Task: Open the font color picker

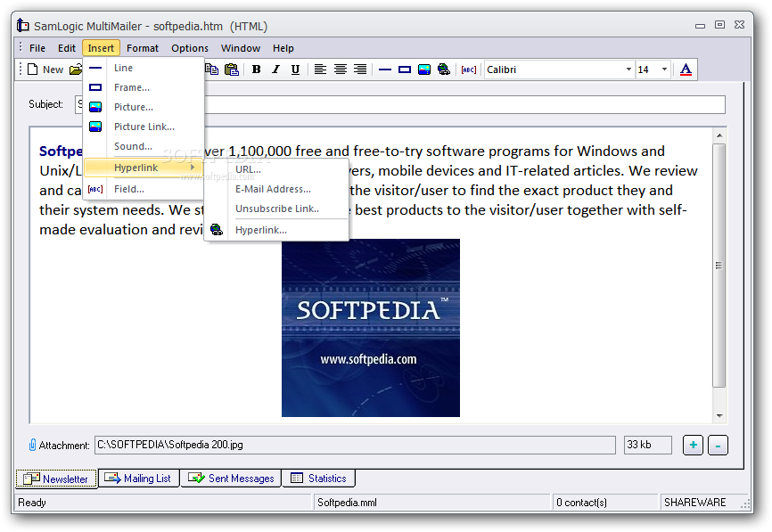Action: tap(686, 70)
